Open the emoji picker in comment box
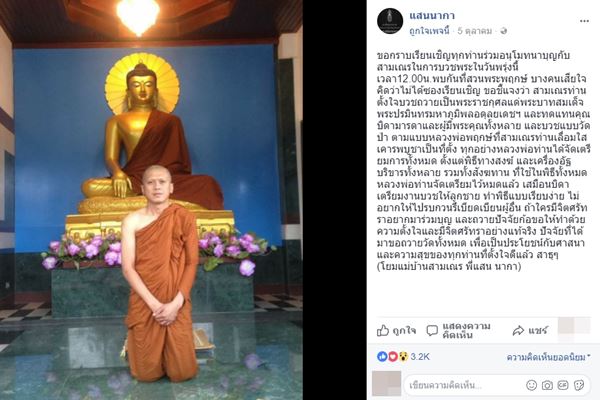Image resolution: width=600 pixels, height=400 pixels. 532,385
